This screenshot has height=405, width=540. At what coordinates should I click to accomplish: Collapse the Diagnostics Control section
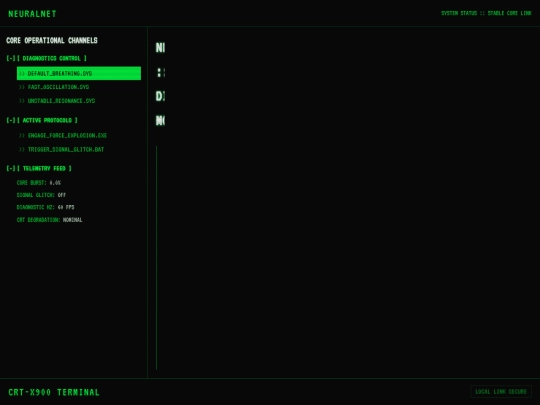point(46,58)
